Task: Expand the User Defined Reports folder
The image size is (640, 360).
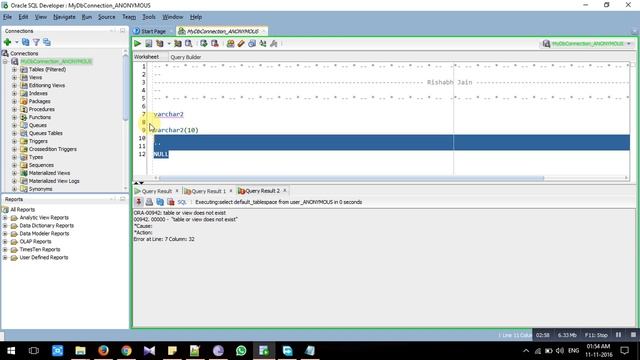Action: point(5,258)
